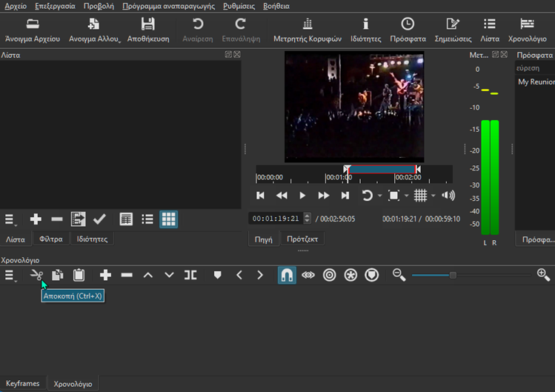Select the Λίστα tab below playlist
The image size is (555, 392).
[16, 239]
